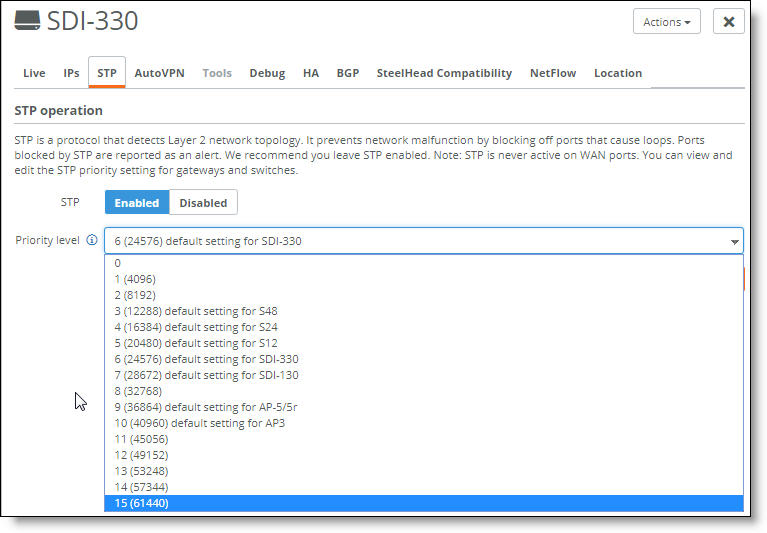
Task: Open the Actions dropdown menu
Action: (x=666, y=22)
